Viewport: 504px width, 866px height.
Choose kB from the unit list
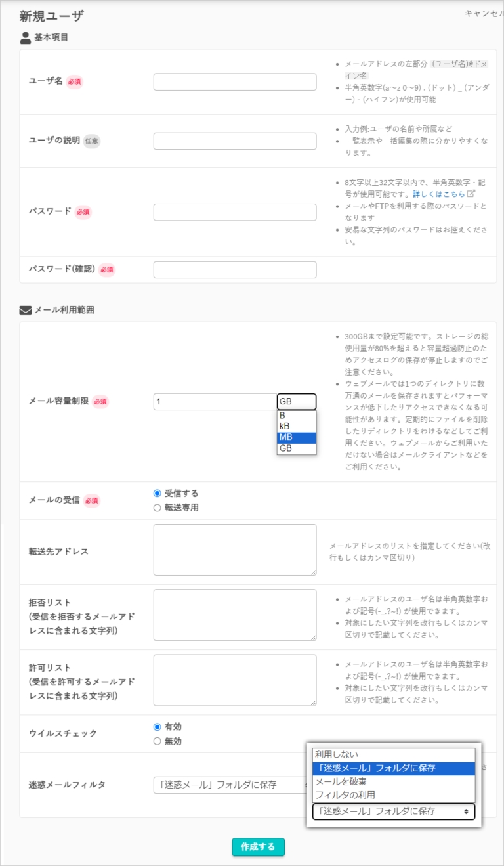click(x=297, y=426)
